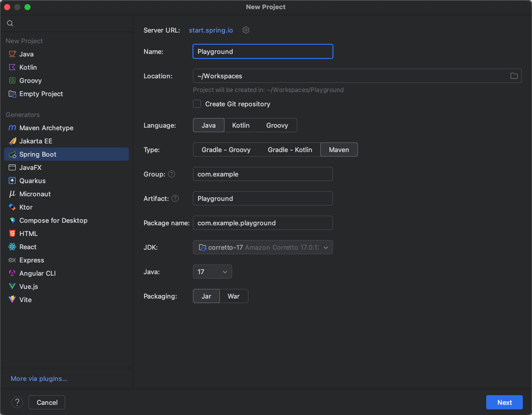
Task: Open the Help question mark button
Action: 17,402
